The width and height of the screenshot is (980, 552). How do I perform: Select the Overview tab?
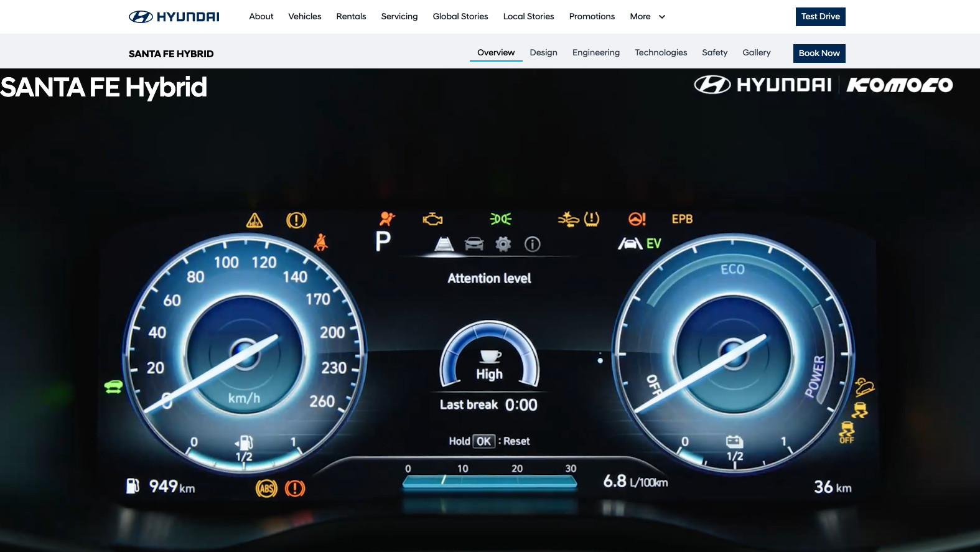tap(495, 53)
